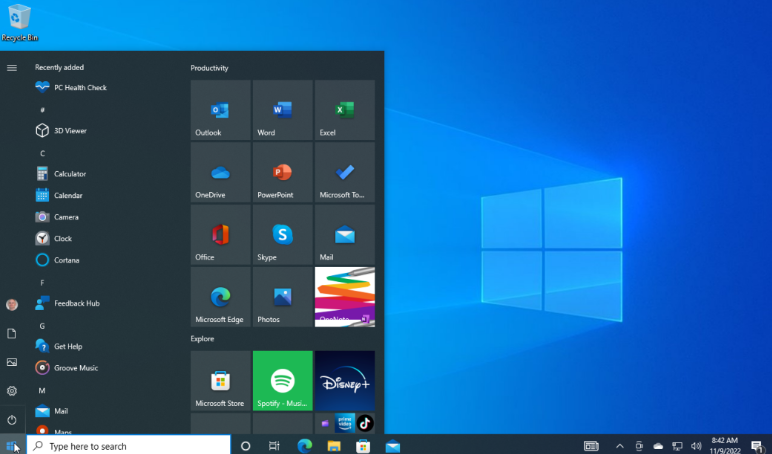
Task: Open the Power options button
Action: pyautogui.click(x=12, y=420)
